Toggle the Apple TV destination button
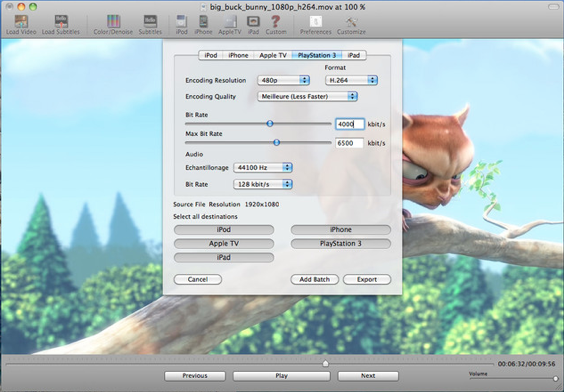Image resolution: width=564 pixels, height=392 pixels. coord(224,243)
